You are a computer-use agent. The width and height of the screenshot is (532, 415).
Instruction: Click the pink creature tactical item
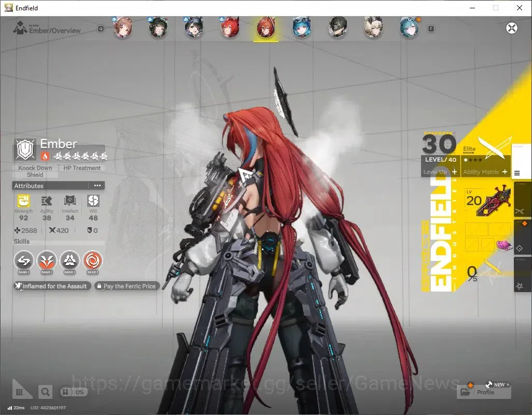[503, 245]
